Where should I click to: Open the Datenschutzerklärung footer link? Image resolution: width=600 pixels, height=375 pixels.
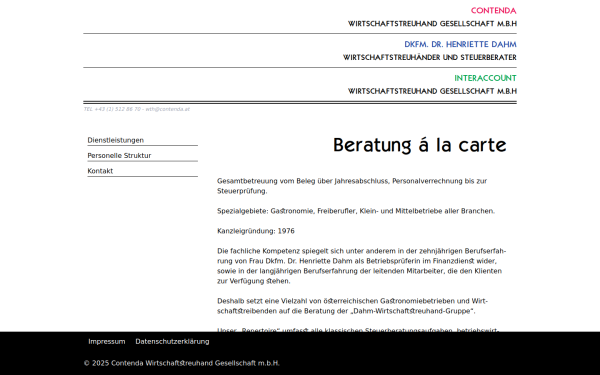[x=172, y=341]
